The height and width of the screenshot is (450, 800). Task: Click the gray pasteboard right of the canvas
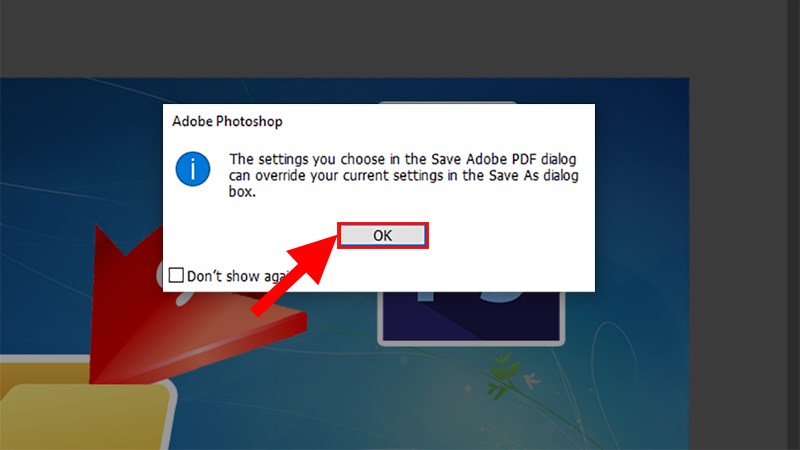click(x=738, y=265)
